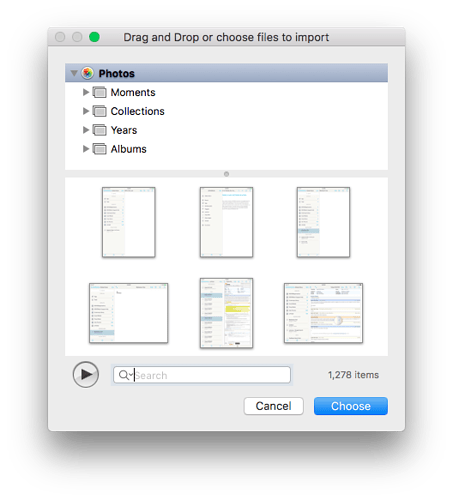Click the Collections folder icon
Screen dimensions: 452x500
tap(99, 111)
